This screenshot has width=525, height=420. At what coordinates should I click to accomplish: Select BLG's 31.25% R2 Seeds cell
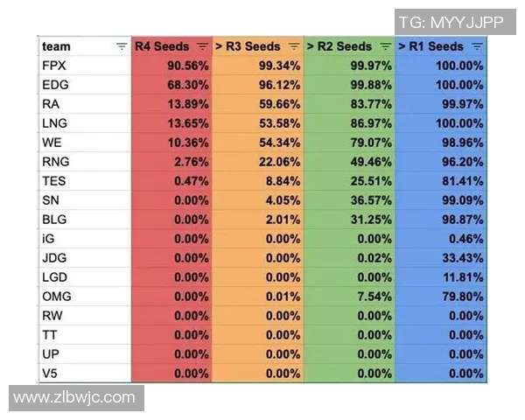350,219
